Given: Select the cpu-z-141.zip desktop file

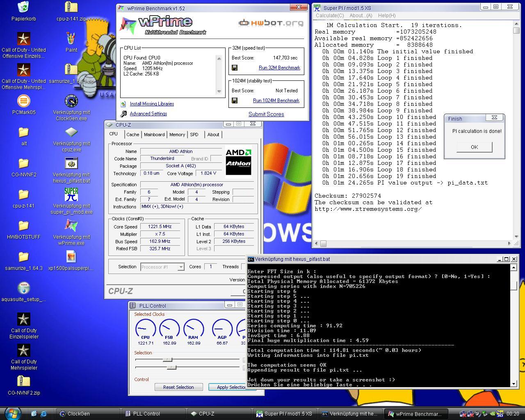Looking at the screenshot, I should [x=71, y=7].
